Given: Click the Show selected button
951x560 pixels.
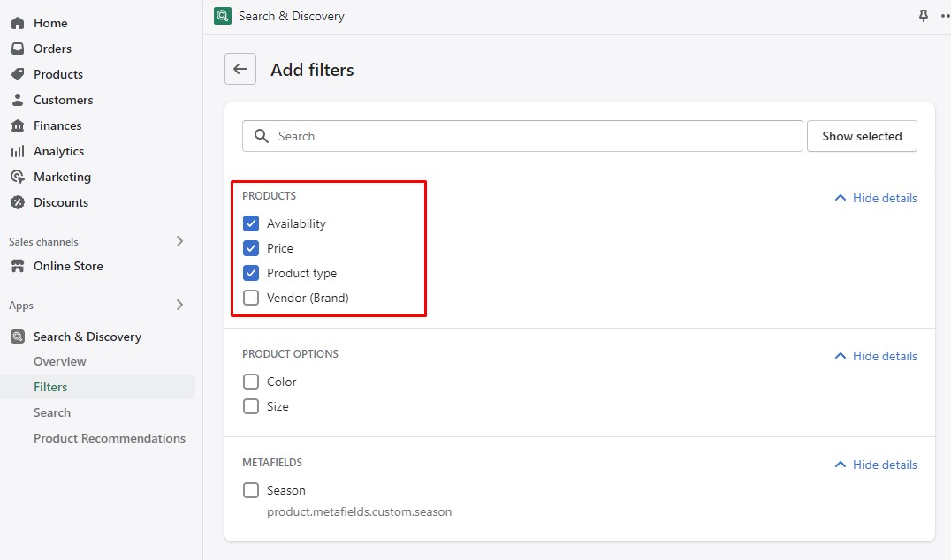Looking at the screenshot, I should (x=862, y=136).
